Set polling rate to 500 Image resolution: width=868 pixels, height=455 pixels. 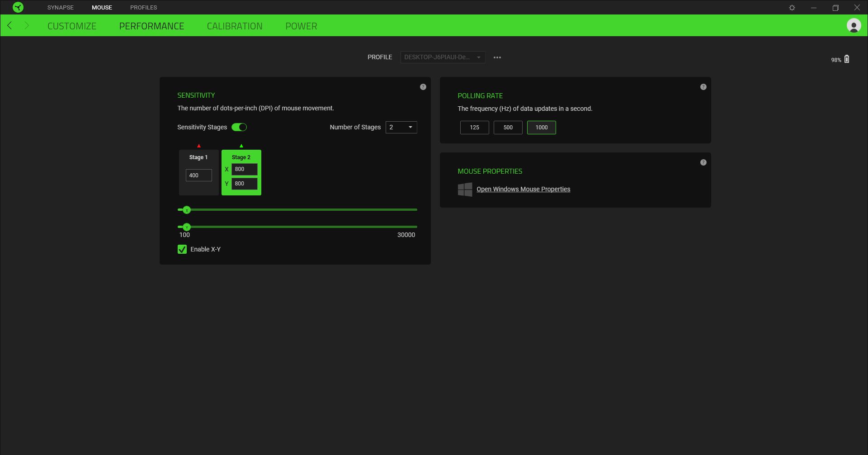click(508, 128)
